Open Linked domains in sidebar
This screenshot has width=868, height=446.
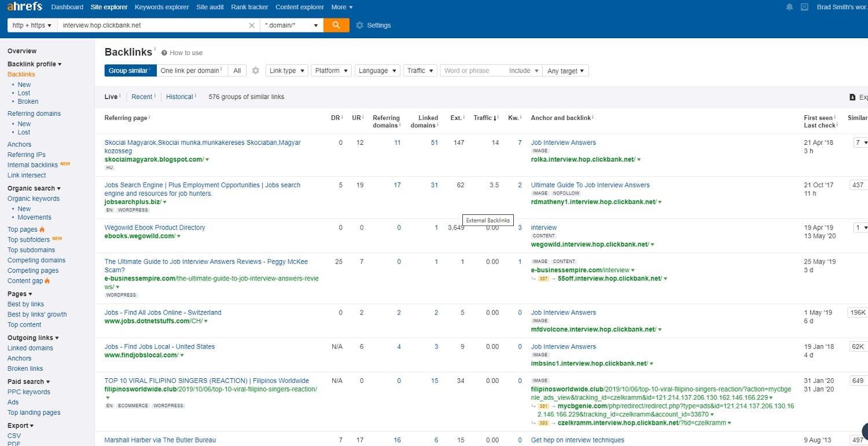pos(30,348)
